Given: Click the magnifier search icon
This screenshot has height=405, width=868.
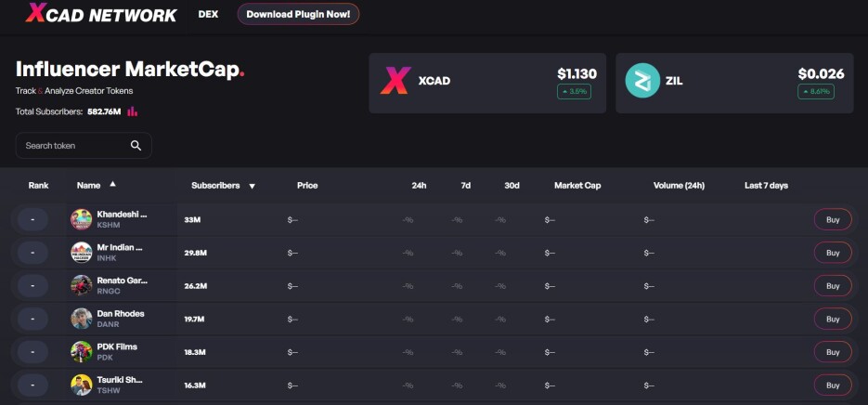Looking at the screenshot, I should 136,146.
